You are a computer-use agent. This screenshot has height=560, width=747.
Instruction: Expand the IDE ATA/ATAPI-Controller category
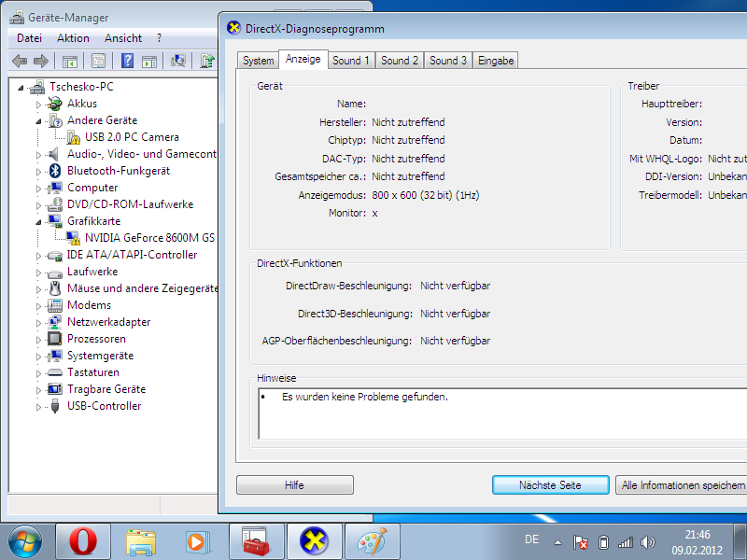(x=38, y=256)
